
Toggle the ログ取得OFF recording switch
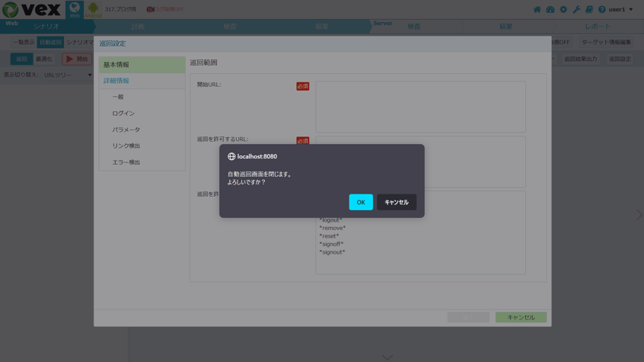click(x=165, y=9)
